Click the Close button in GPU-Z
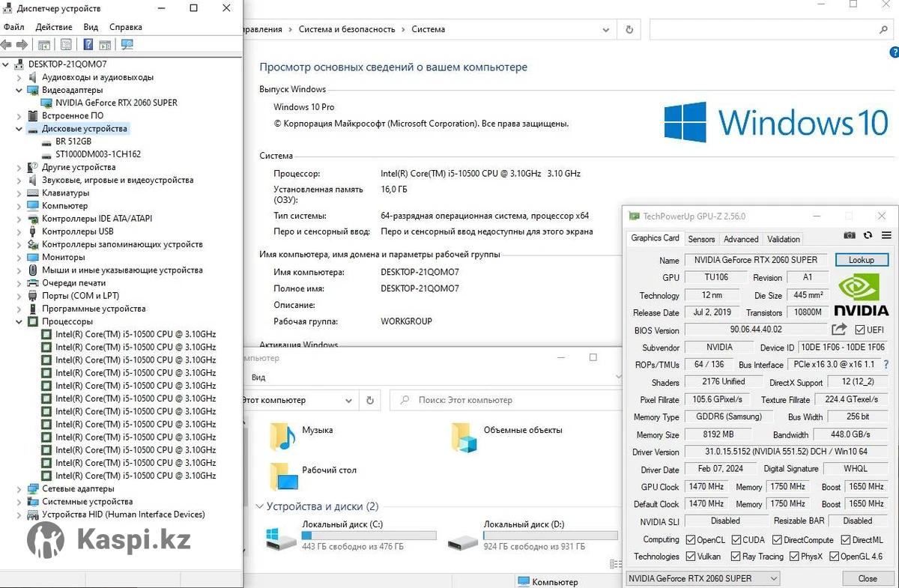 (x=868, y=578)
